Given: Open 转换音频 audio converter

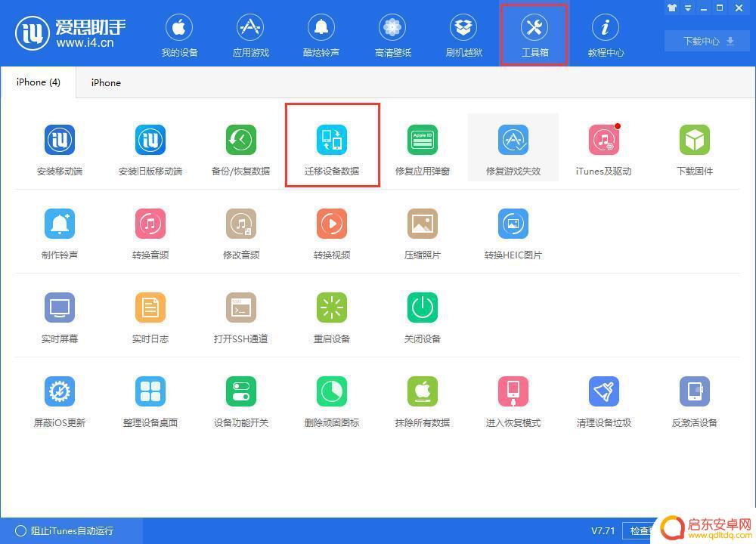Looking at the screenshot, I should [x=150, y=233].
